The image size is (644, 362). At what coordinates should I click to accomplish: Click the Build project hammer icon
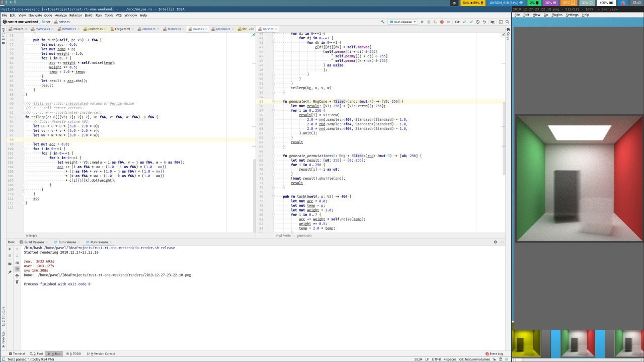pyautogui.click(x=383, y=22)
